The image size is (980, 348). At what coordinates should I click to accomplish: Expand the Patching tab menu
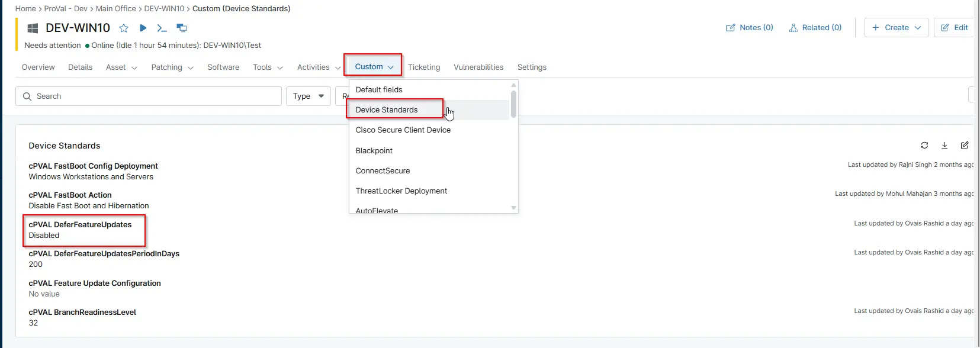(172, 67)
